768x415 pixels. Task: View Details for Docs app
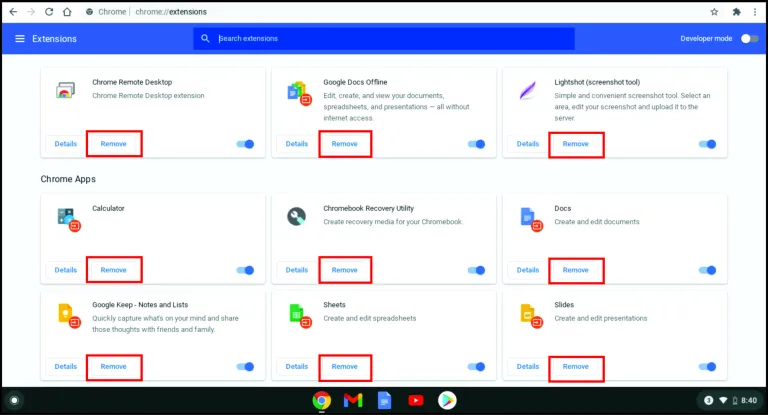[528, 270]
